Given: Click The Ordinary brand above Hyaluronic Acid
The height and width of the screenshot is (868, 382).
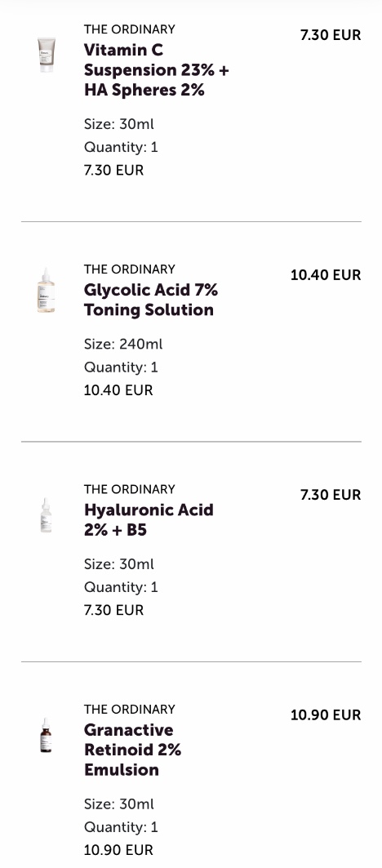Looking at the screenshot, I should pyautogui.click(x=130, y=489).
